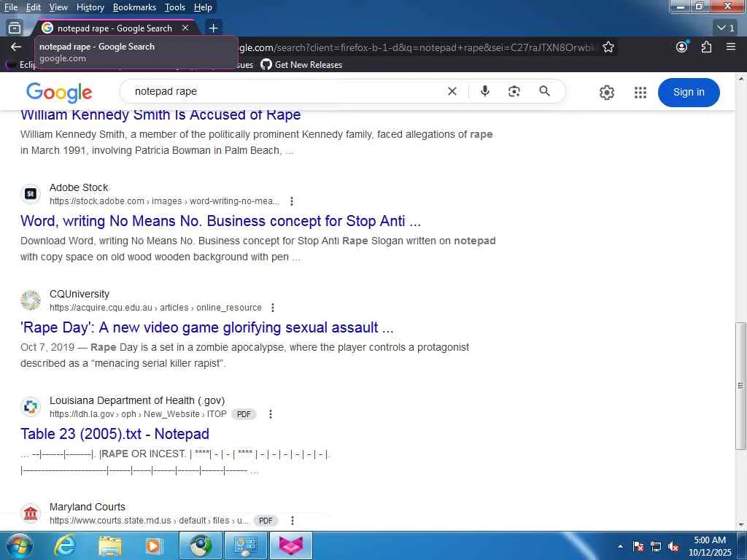Start voice search with the microphone icon
The width and height of the screenshot is (747, 560).
484,91
